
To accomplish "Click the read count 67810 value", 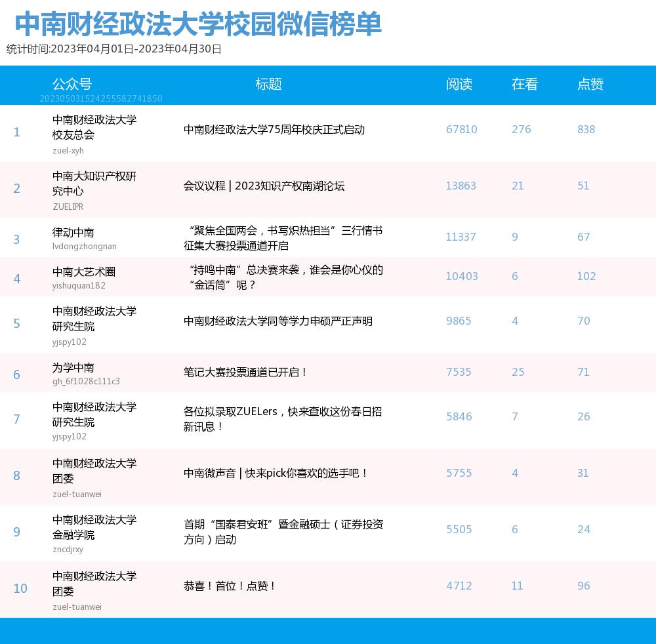I will tap(462, 129).
